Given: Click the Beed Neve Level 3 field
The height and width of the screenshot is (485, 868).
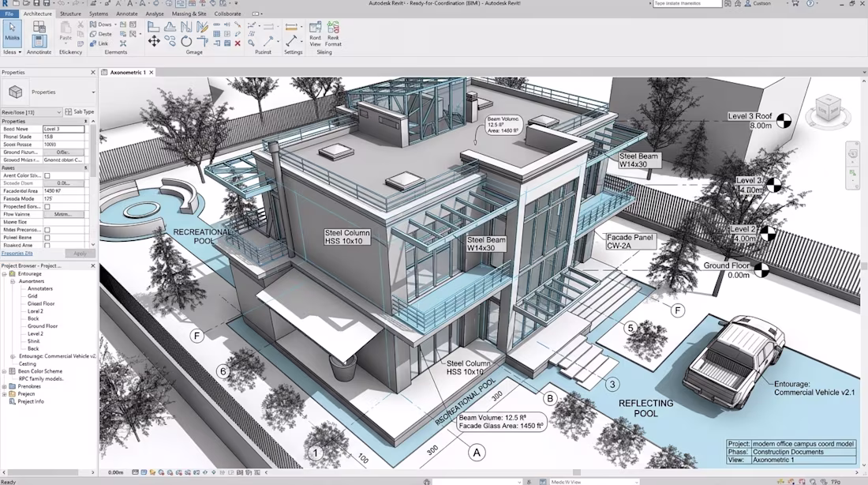Looking at the screenshot, I should click(64, 129).
